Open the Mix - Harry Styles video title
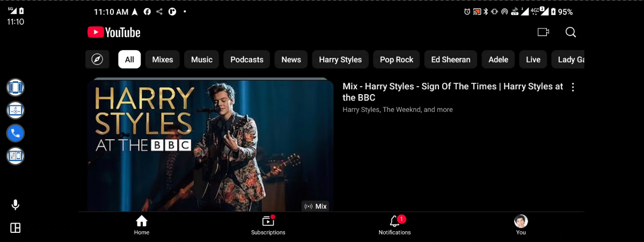Image resolution: width=644 pixels, height=242 pixels. pyautogui.click(x=453, y=92)
